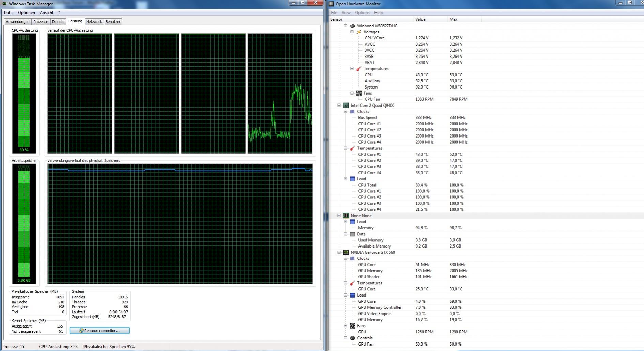Click the Load icon under GeForce GTX 560

point(352,296)
